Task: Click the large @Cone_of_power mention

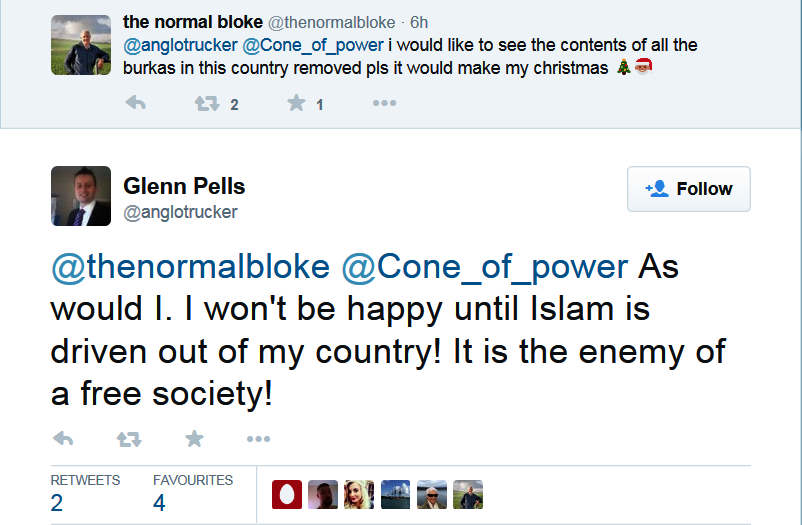Action: coord(485,267)
